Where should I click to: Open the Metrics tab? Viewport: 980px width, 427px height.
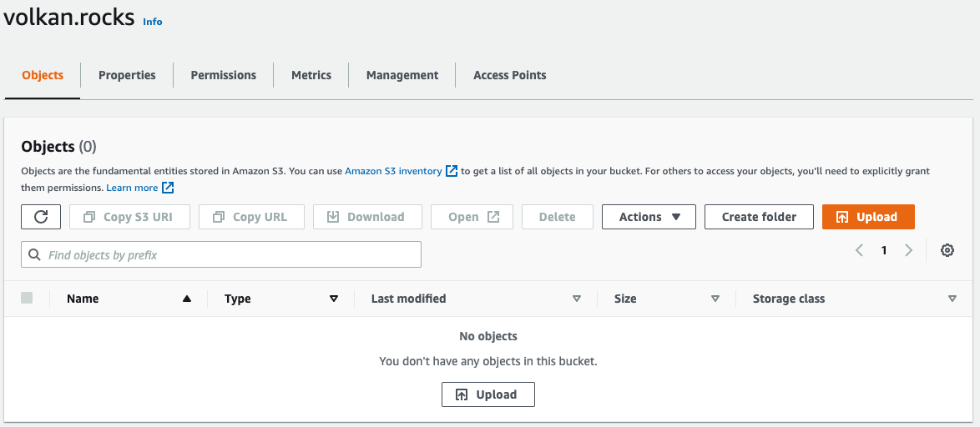311,75
